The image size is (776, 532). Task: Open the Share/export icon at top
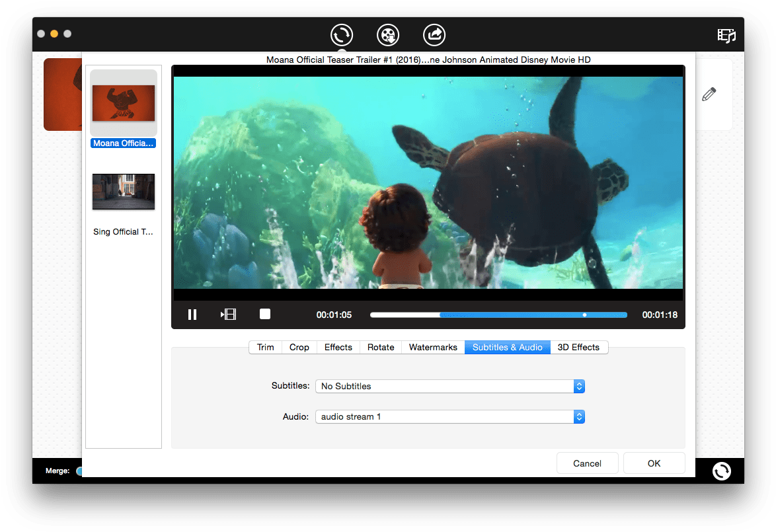[x=434, y=35]
